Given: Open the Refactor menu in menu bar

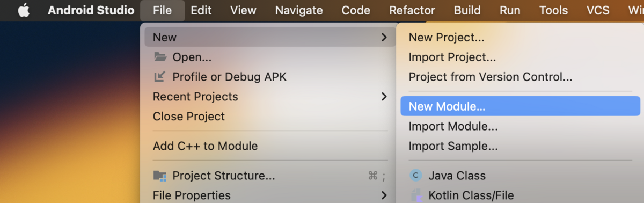Looking at the screenshot, I should tap(412, 10).
